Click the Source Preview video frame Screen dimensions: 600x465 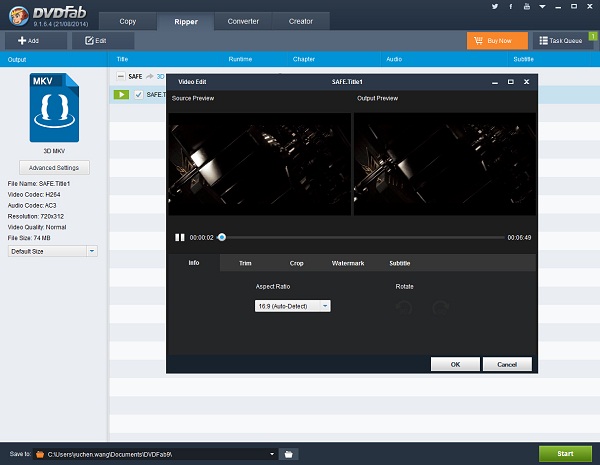click(x=259, y=164)
